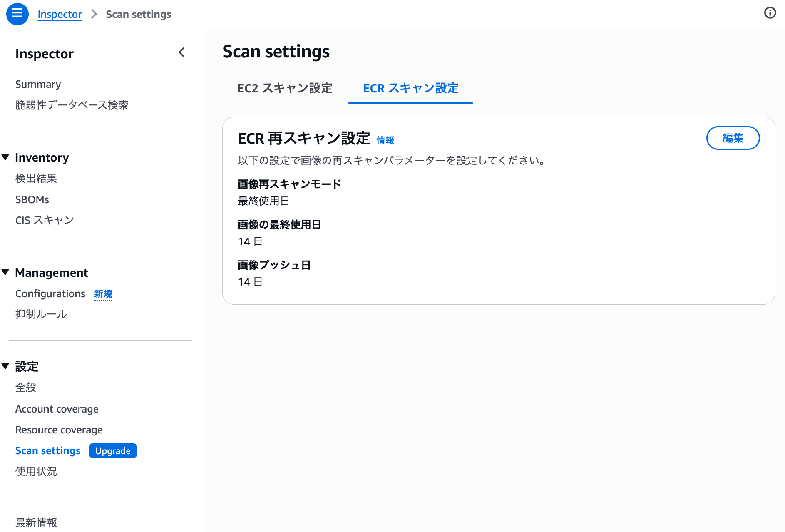
Task: Switch to the EC2 スキャン設定 tab
Action: pos(285,88)
